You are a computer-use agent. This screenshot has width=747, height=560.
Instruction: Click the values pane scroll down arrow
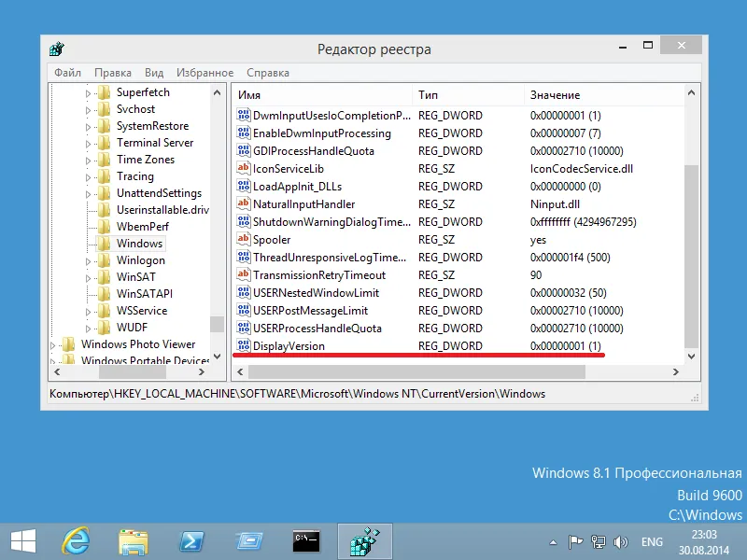[x=691, y=357]
